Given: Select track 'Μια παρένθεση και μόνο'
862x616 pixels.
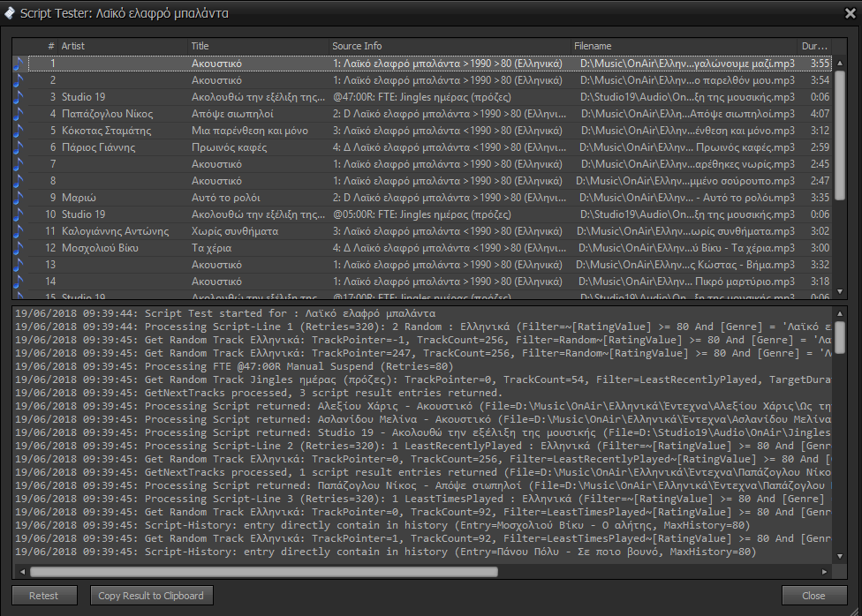Looking at the screenshot, I should tap(250, 131).
